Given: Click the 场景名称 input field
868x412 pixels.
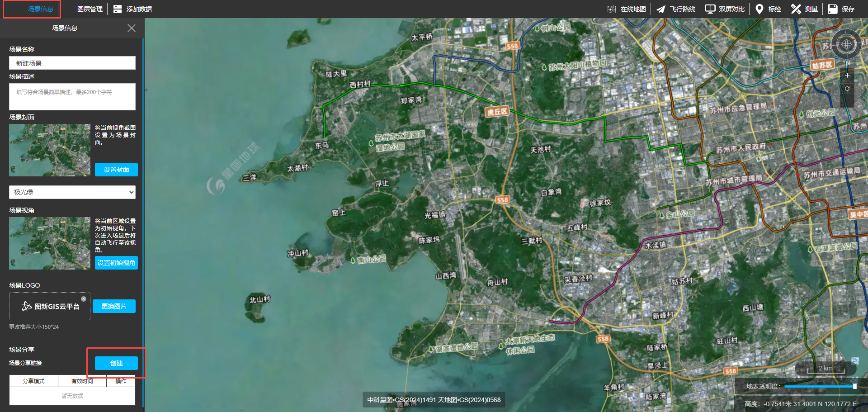Looking at the screenshot, I should pyautogui.click(x=72, y=63).
